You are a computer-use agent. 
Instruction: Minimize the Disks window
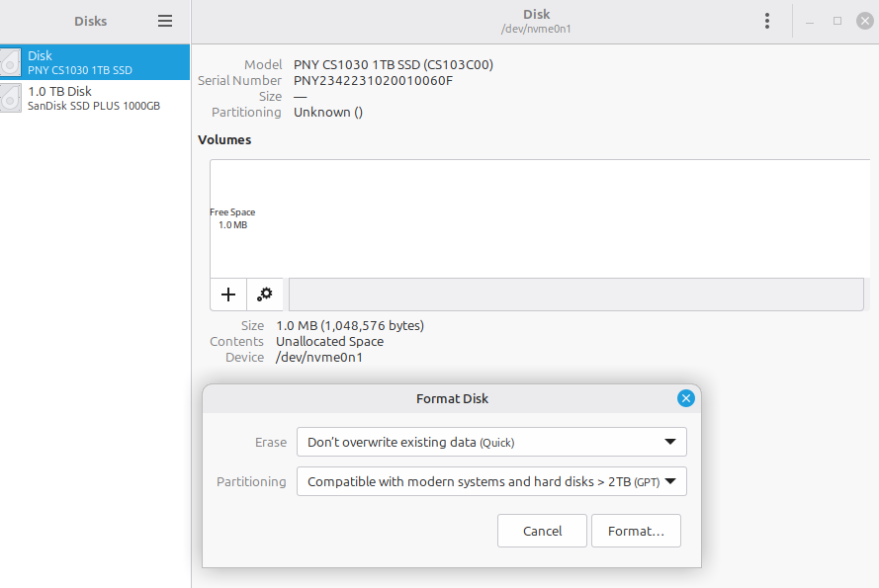pos(810,22)
